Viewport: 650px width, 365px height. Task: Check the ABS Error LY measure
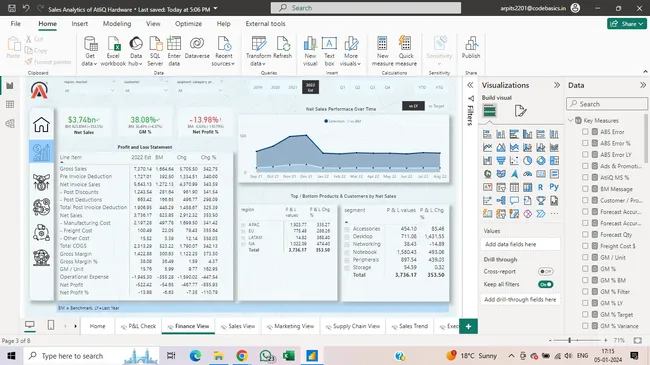(x=585, y=154)
